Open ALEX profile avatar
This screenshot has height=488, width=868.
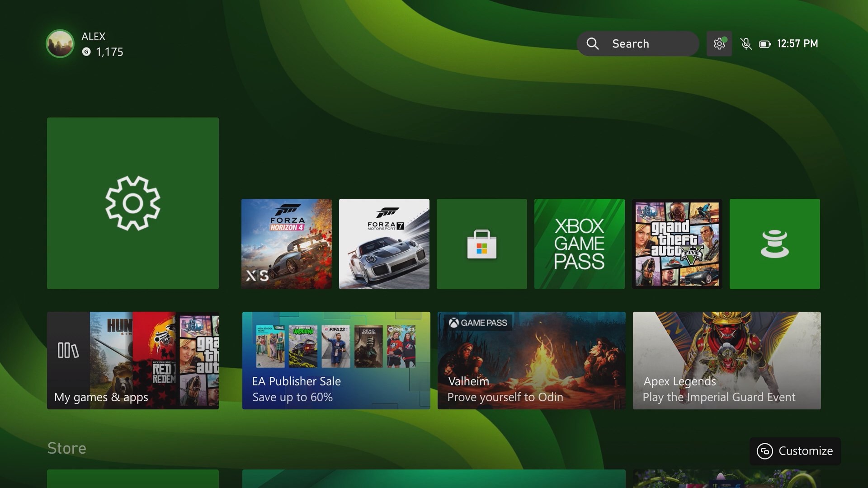pos(60,44)
